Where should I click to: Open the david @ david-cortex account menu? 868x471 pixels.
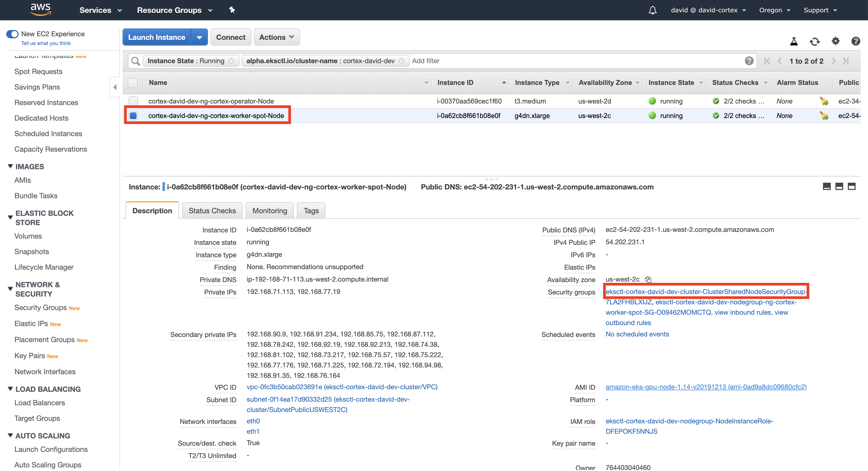tap(708, 10)
